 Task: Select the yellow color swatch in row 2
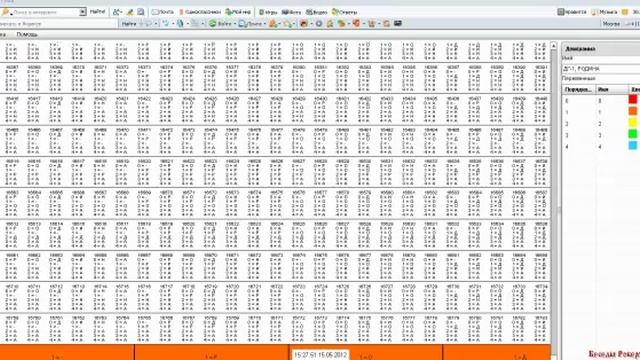pos(633,122)
